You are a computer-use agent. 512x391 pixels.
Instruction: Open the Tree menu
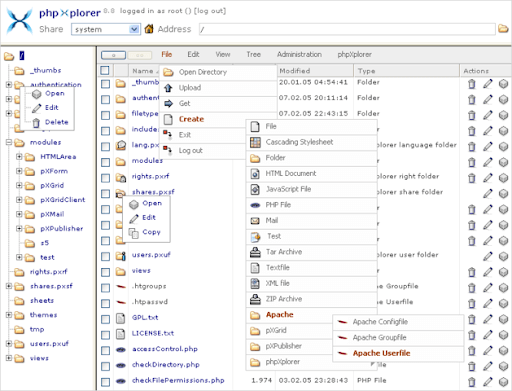(253, 54)
